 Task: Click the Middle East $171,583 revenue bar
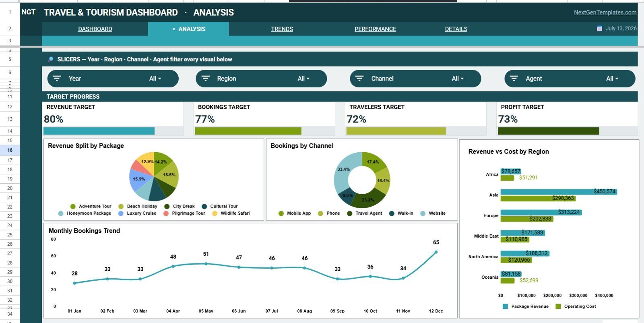[523, 233]
